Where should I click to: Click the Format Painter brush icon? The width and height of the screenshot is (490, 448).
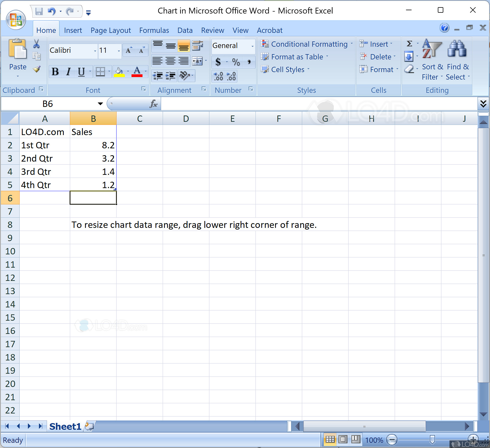click(x=36, y=69)
